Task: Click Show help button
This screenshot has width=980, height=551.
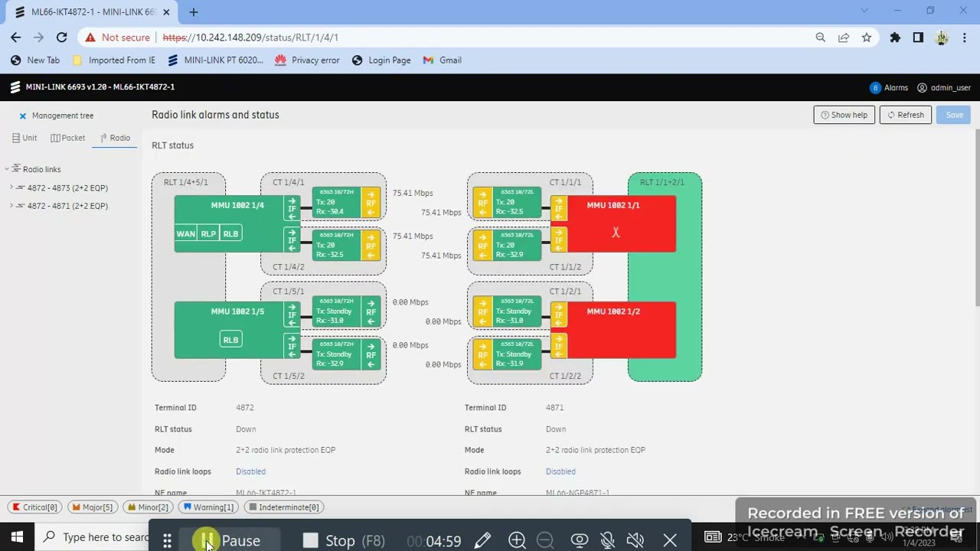Action: (x=844, y=115)
